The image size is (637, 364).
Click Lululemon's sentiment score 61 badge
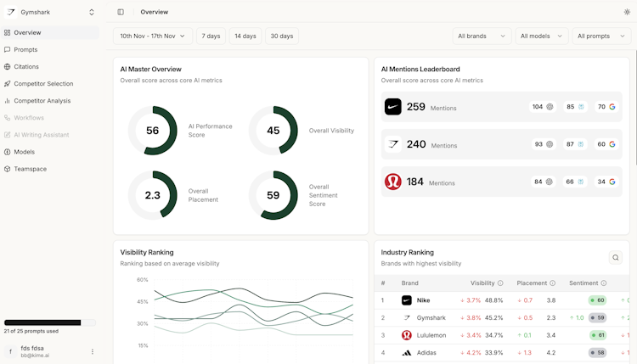598,335
